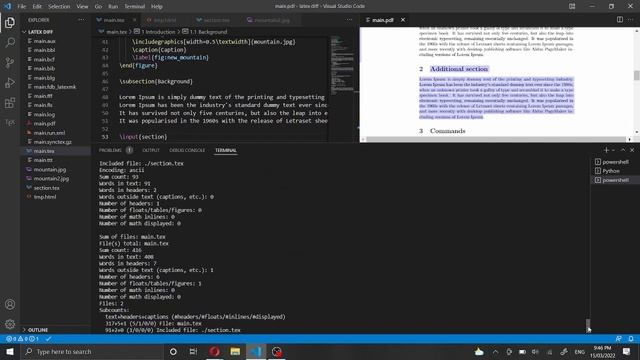Open the View menu
This screenshot has height=360, width=640.
[82, 6]
